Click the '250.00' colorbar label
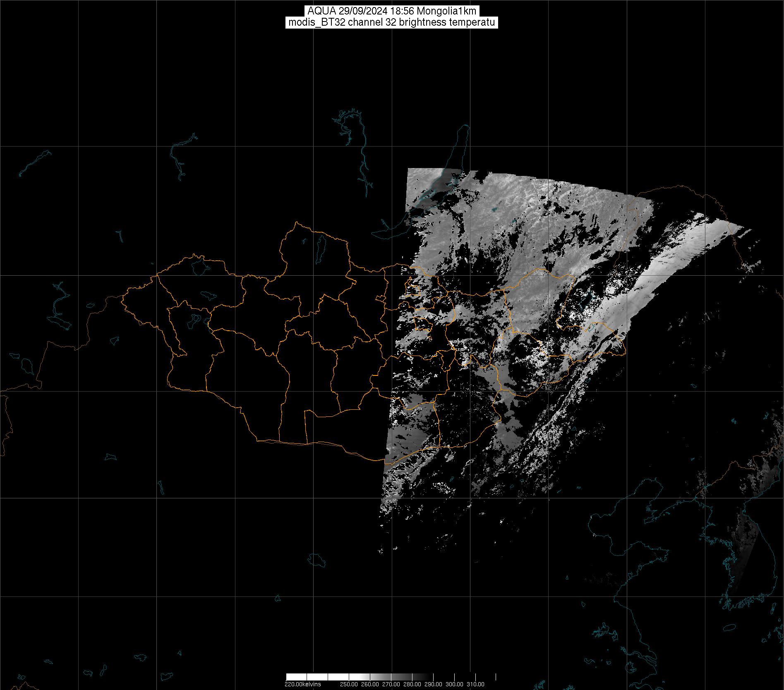 [x=349, y=684]
